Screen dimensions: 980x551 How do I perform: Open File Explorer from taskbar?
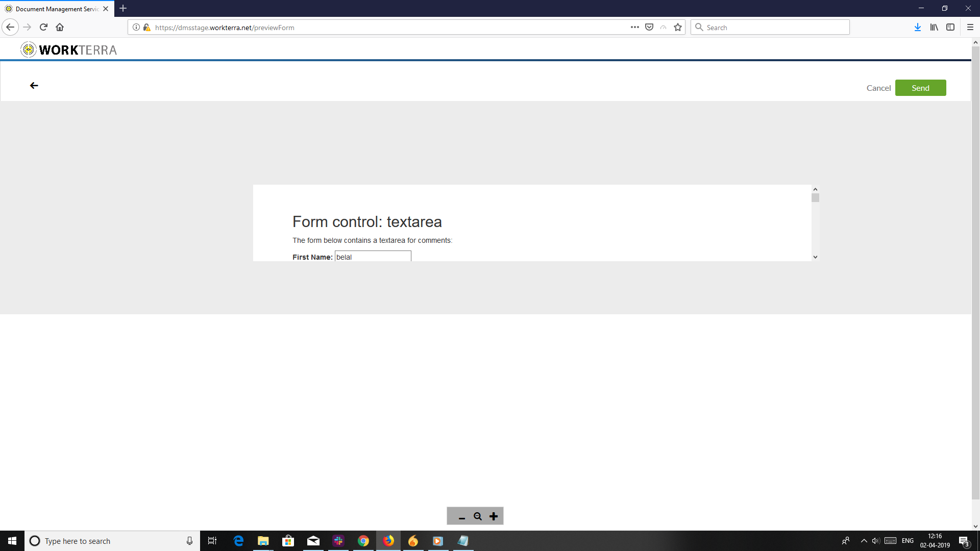click(x=263, y=541)
